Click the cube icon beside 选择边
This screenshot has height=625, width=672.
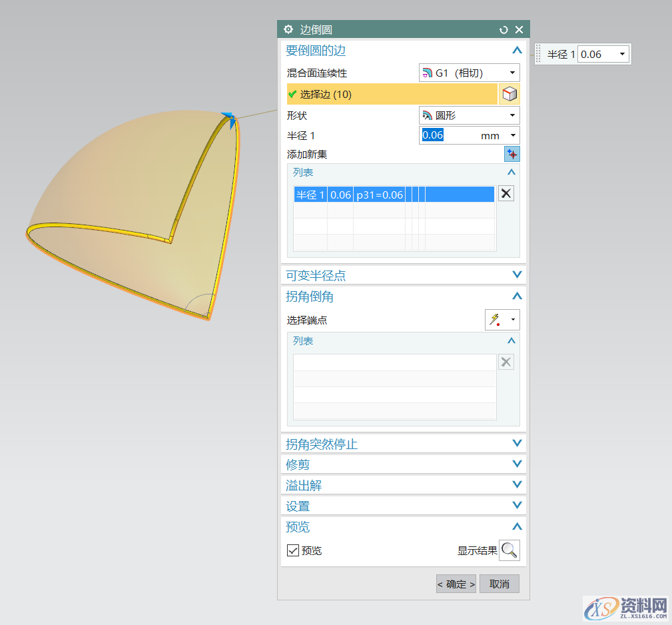[x=509, y=95]
